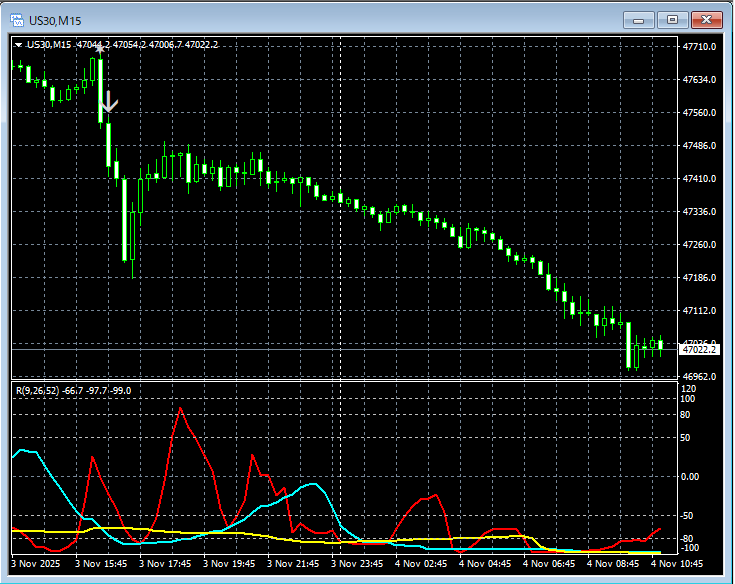The height and width of the screenshot is (584, 735).
Task: Click the US30,M15 OHLC label in chart
Action: (122, 45)
